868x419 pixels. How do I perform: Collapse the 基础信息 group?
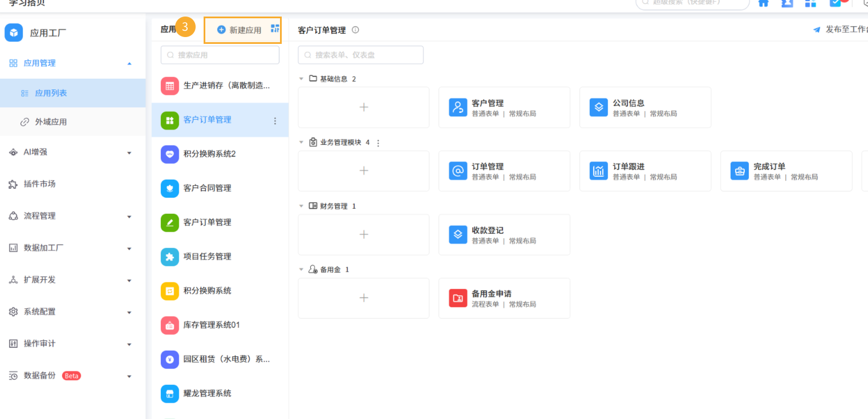pos(301,79)
